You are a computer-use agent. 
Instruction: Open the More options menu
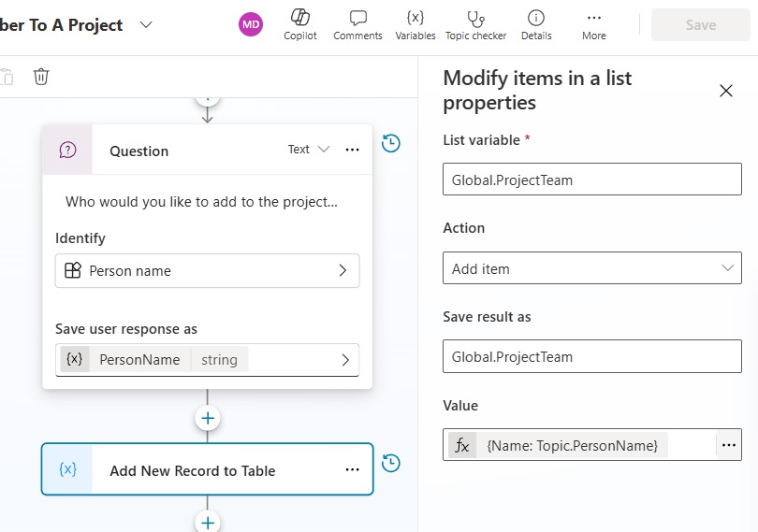tap(593, 24)
